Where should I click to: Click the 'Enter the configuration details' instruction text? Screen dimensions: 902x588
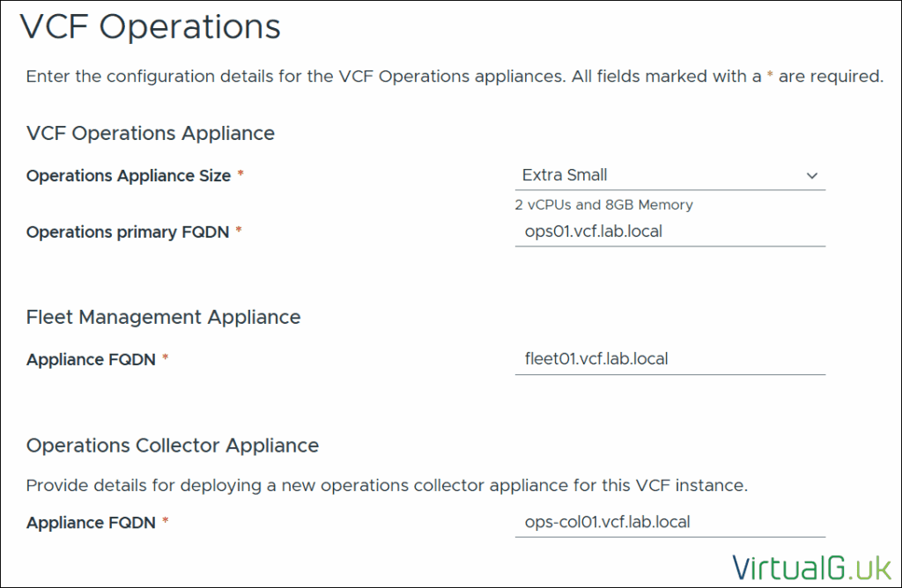pyautogui.click(x=388, y=77)
